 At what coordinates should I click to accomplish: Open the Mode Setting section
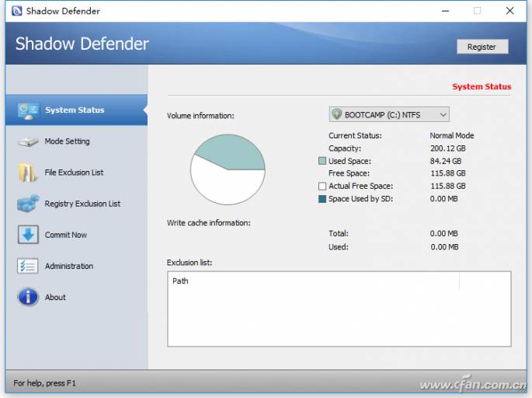(x=67, y=141)
